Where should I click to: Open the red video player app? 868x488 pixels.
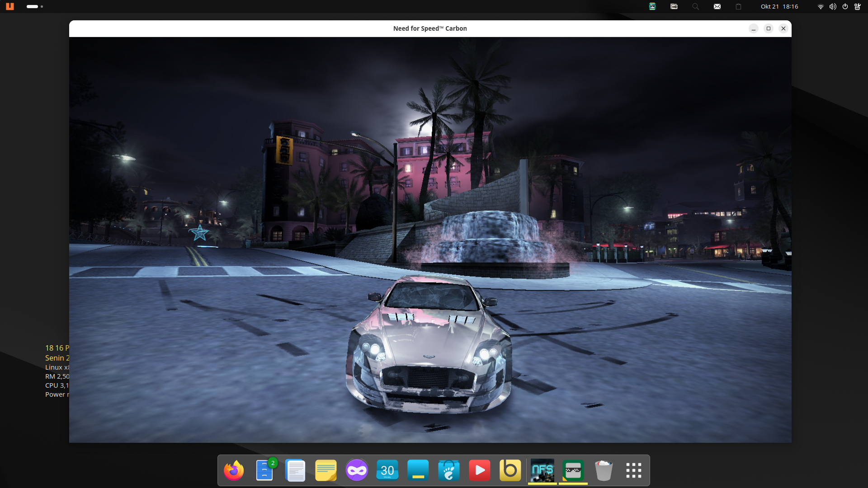coord(480,470)
